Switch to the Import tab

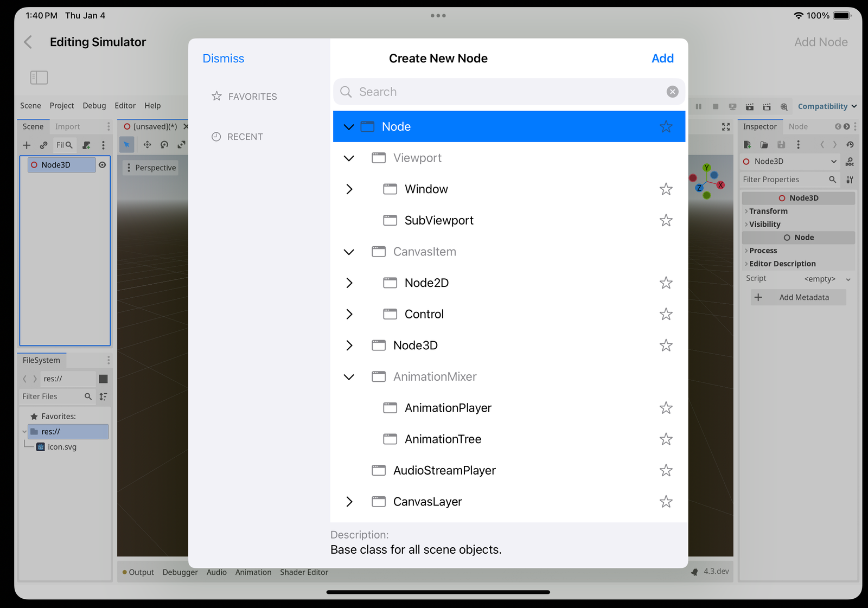[67, 126]
